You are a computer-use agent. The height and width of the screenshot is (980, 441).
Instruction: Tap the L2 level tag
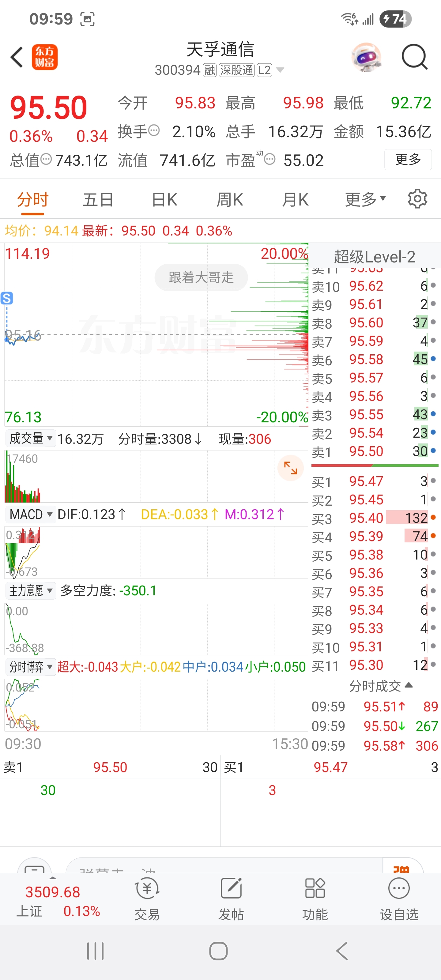(x=265, y=70)
